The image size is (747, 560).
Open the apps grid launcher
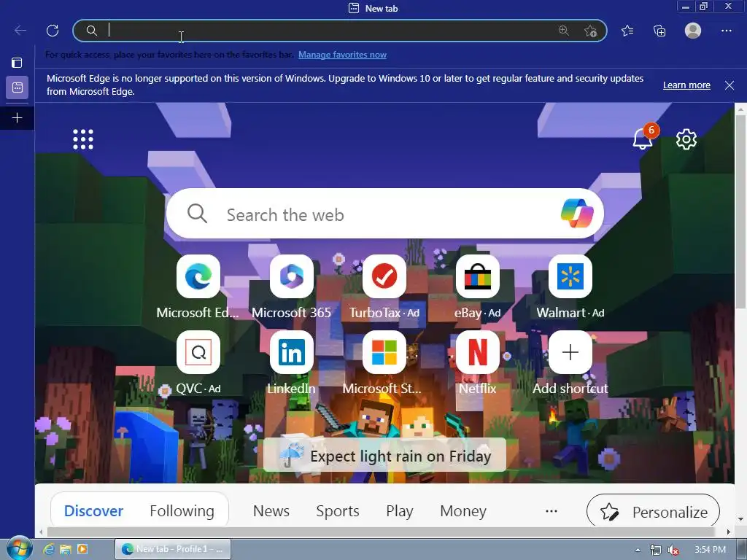point(83,139)
